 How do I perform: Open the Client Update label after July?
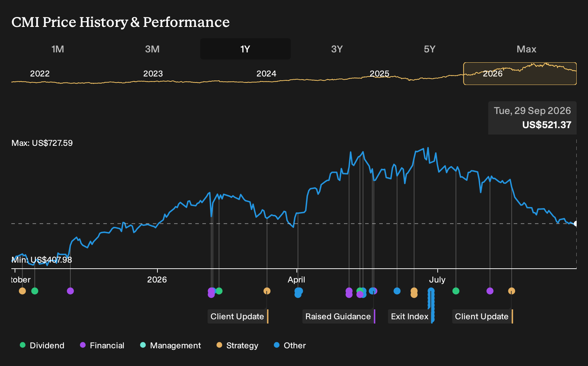[x=482, y=316]
